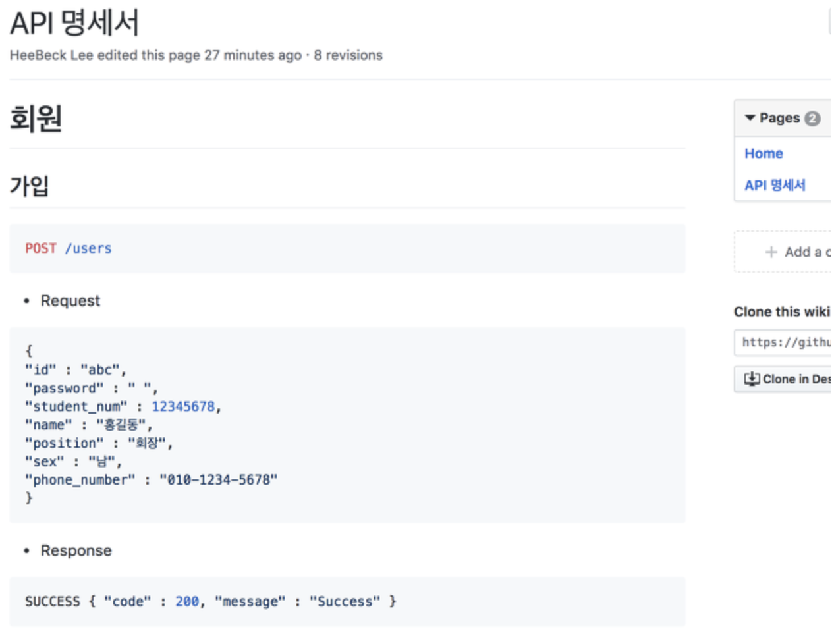Click the Response bullet item
Image resolution: width=834 pixels, height=644 pixels.
(76, 550)
